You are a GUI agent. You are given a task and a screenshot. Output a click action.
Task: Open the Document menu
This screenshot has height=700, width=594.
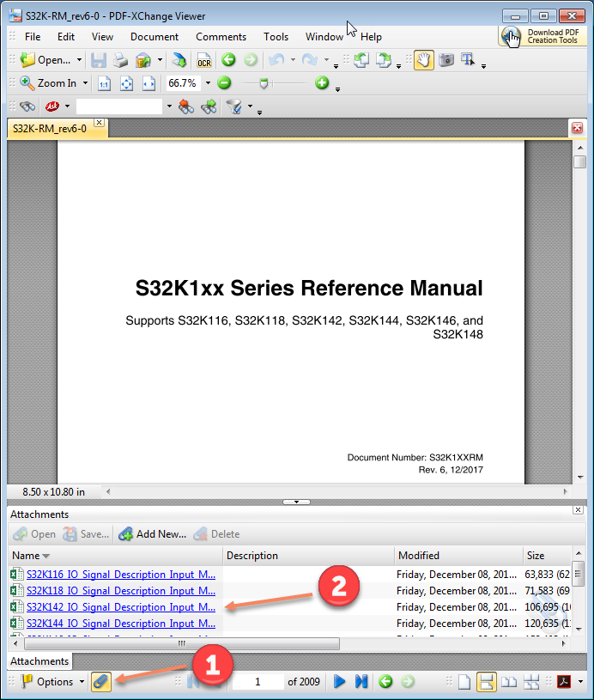tap(155, 37)
